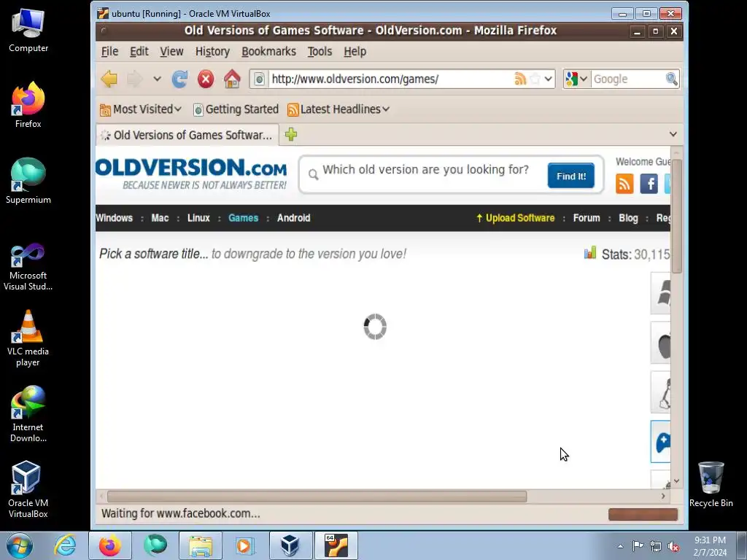Open Windows Explorer folder in the taskbar
The image size is (747, 560).
click(x=201, y=545)
